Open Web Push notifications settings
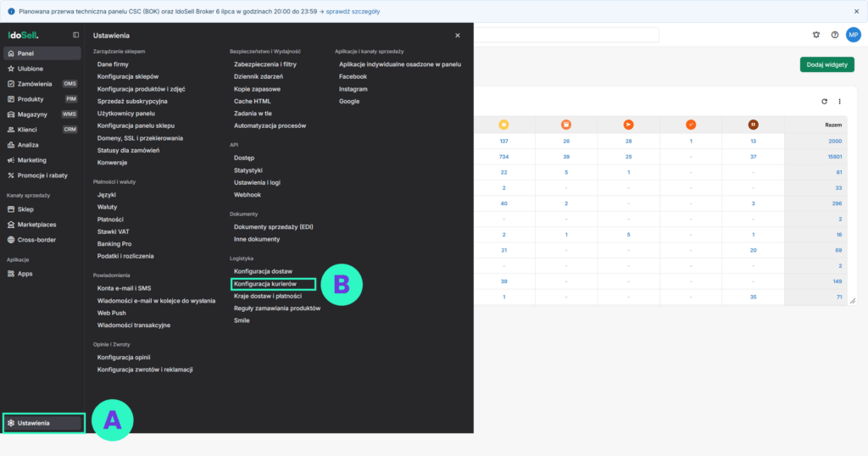Viewport: 868px width, 456px height. tap(111, 313)
